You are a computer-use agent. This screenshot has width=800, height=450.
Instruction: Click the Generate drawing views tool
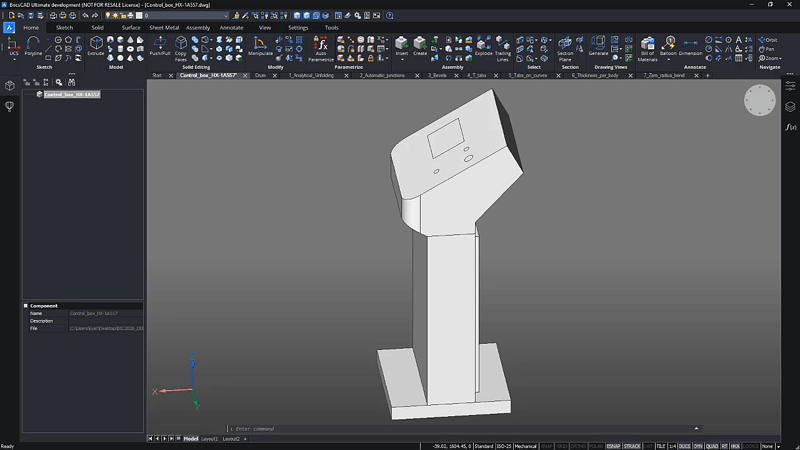(x=598, y=45)
